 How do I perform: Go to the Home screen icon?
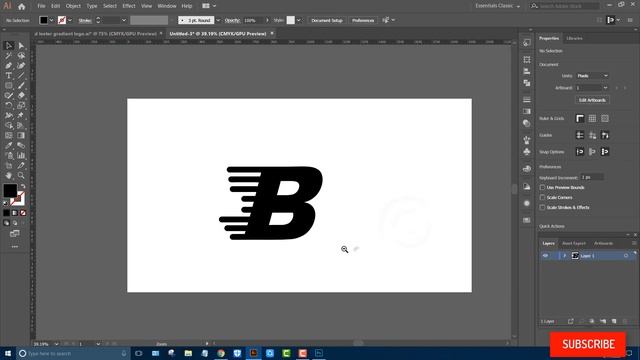(x=22, y=6)
